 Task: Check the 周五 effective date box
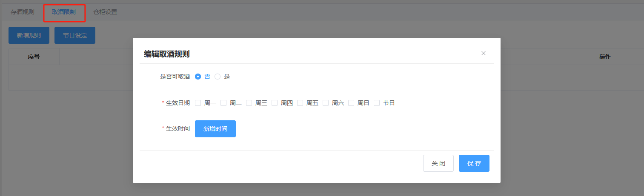(x=300, y=103)
